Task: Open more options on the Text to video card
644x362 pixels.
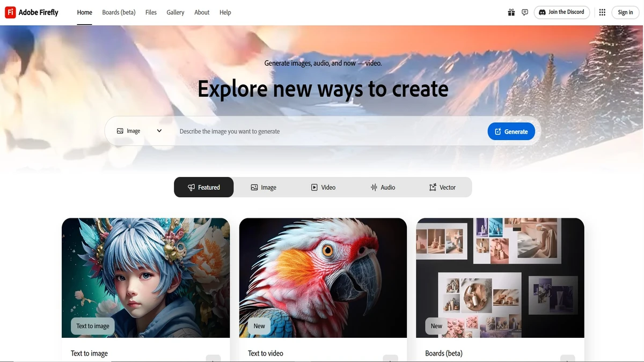Action: point(390,358)
